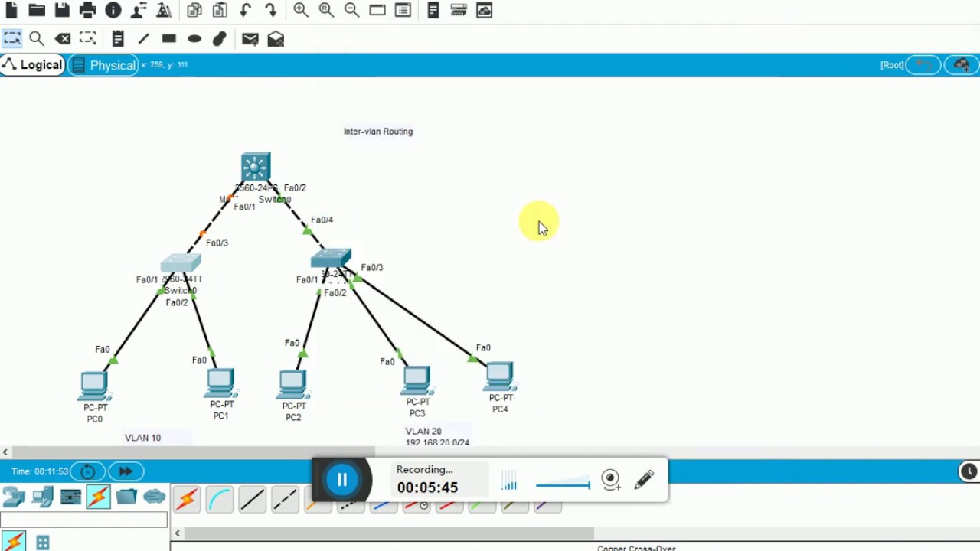Click the VLAN 10 note
Viewport: 980px width, 551px height.
(142, 438)
